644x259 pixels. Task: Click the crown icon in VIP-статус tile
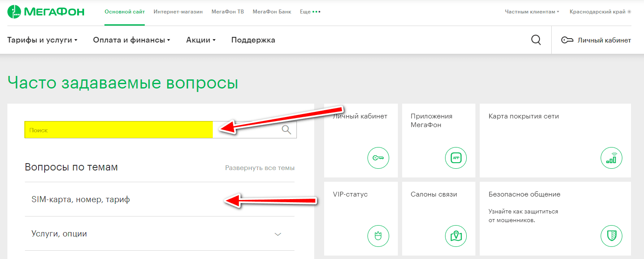click(x=378, y=236)
